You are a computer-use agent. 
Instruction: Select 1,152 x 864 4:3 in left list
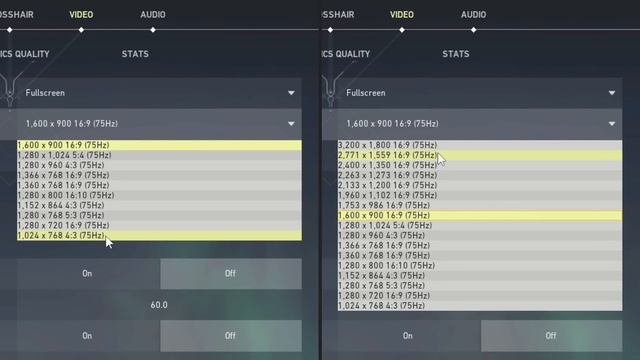pos(159,205)
